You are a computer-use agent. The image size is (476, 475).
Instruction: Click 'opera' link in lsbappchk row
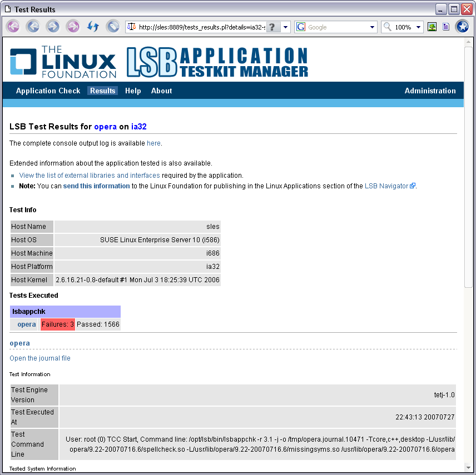point(27,324)
